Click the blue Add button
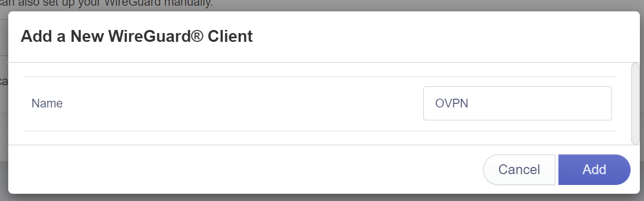644x201 pixels. (594, 169)
